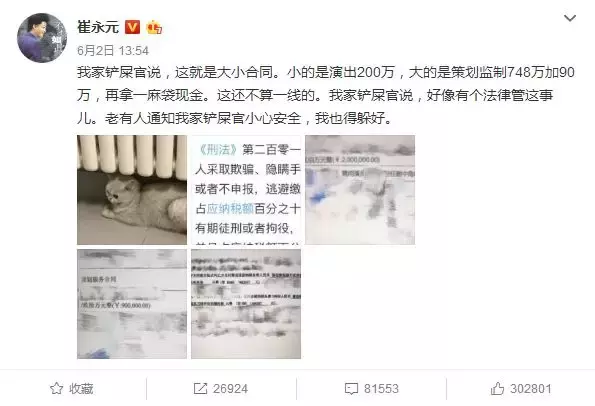Click the 收藏 label
The width and height of the screenshot is (595, 406).
[81, 389]
